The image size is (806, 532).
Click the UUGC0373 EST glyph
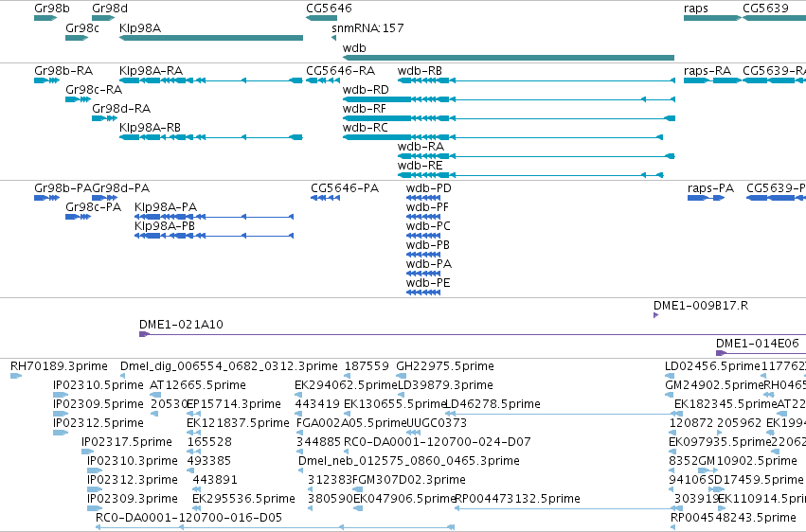[413, 433]
